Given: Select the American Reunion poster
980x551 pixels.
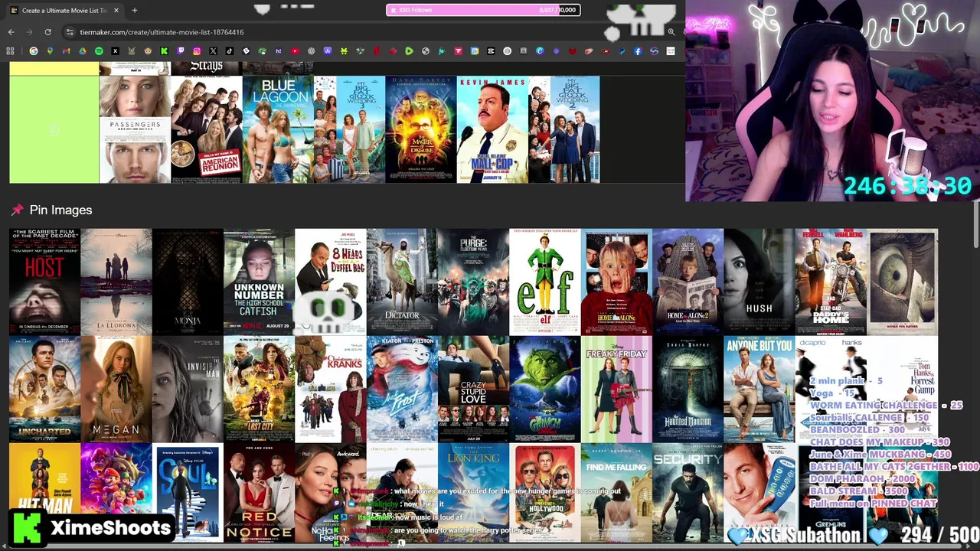Looking at the screenshot, I should pyautogui.click(x=206, y=129).
